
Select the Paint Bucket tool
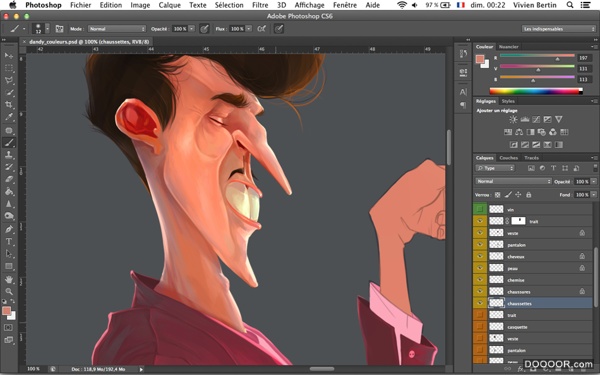pyautogui.click(x=9, y=191)
